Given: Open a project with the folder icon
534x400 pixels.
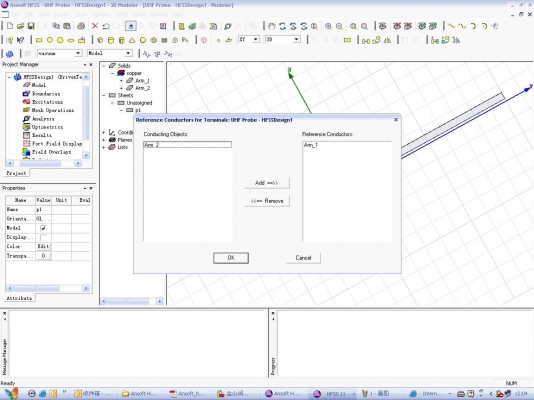Looking at the screenshot, I should coord(20,26).
